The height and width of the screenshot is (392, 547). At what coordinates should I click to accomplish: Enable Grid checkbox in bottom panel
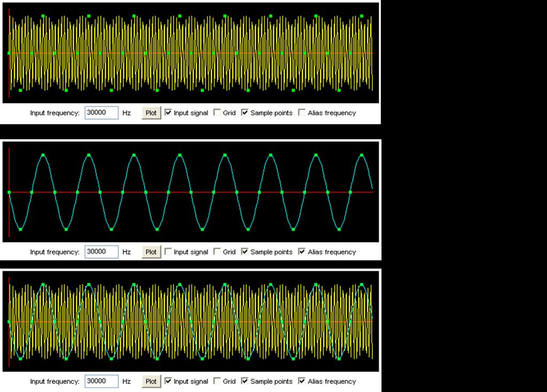(217, 381)
